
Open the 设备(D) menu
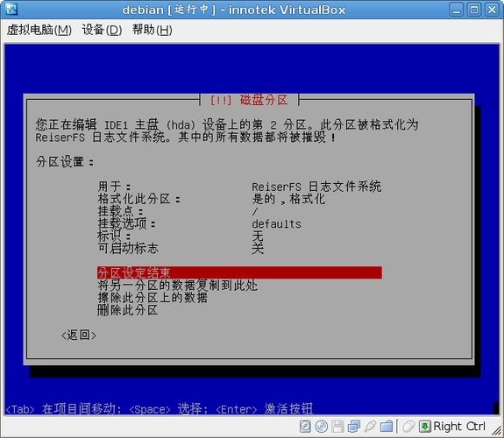click(102, 30)
